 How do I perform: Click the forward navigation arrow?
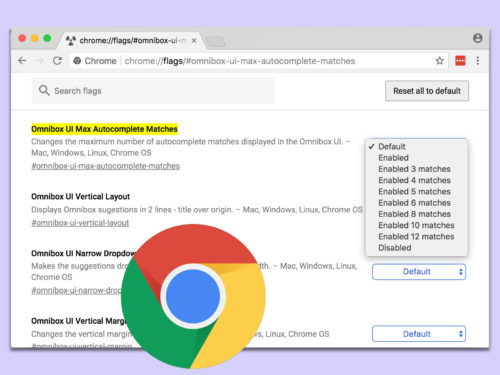point(40,61)
